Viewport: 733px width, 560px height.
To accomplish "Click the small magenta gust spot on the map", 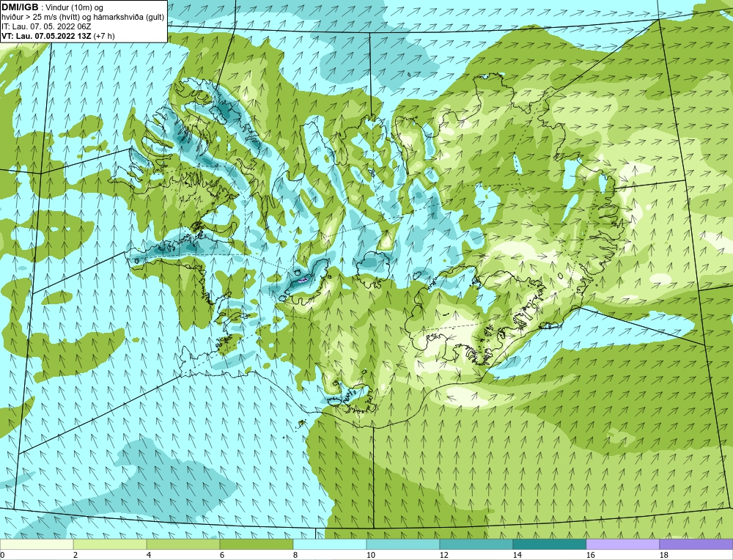I will pos(303,280).
